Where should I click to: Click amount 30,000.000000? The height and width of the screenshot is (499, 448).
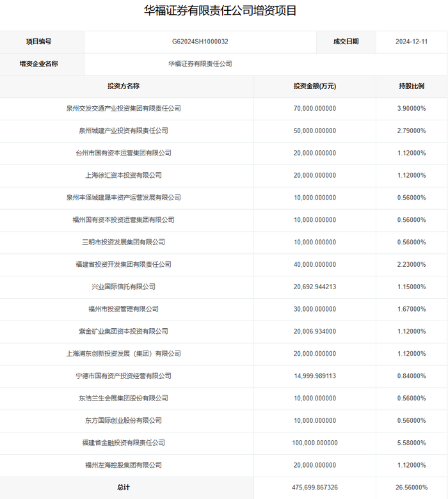pyautogui.click(x=315, y=309)
